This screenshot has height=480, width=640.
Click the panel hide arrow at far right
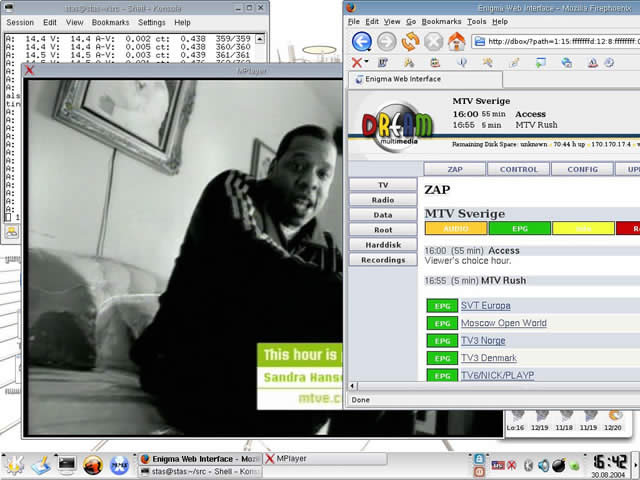[637, 465]
